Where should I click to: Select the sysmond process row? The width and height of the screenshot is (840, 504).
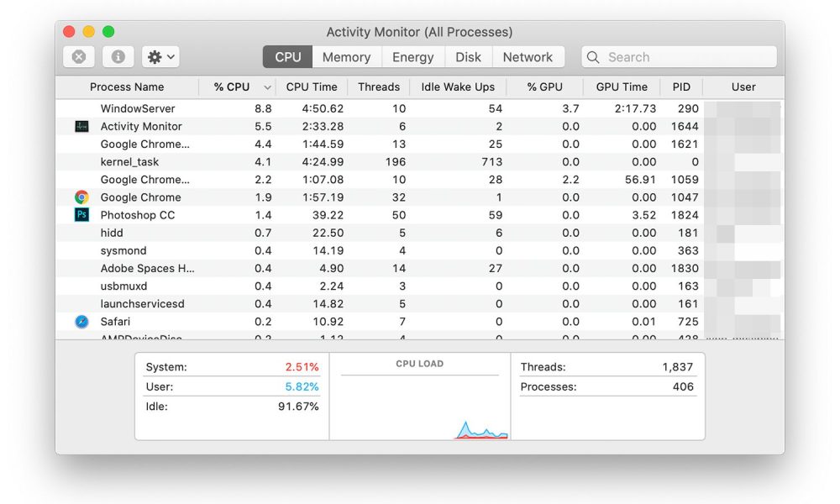(420, 250)
